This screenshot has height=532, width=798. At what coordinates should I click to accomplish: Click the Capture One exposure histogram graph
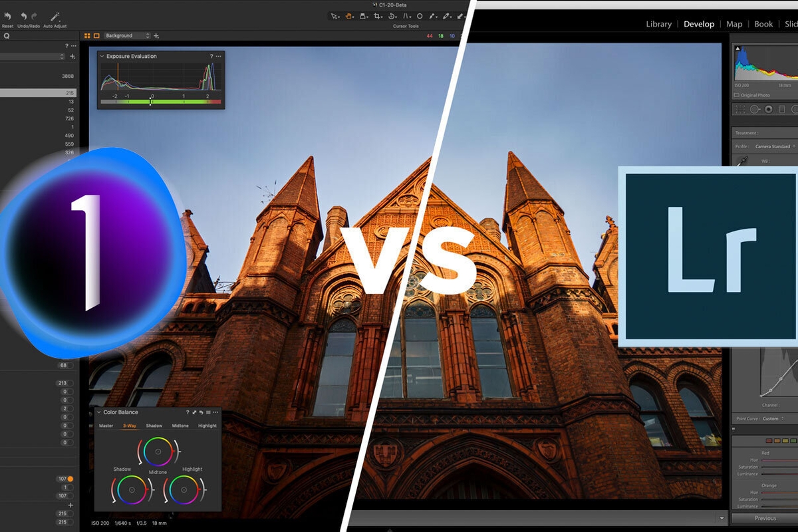160,76
